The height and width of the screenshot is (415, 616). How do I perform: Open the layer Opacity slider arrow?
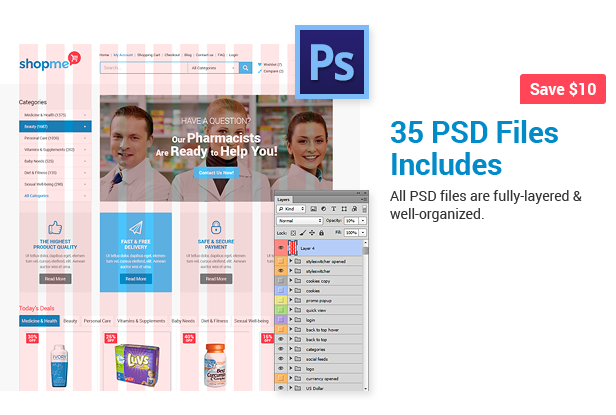364,220
